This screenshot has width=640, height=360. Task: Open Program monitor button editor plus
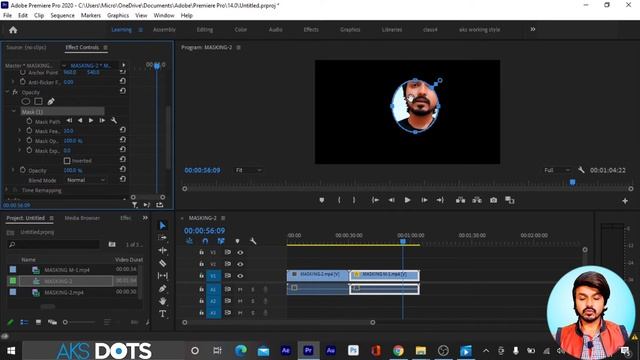coord(625,201)
